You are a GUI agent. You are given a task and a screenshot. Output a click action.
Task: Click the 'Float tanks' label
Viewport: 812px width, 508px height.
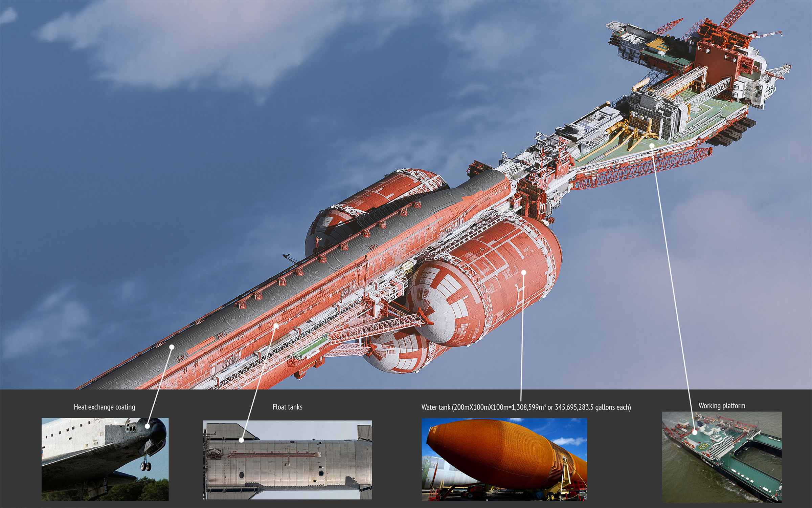click(x=287, y=407)
